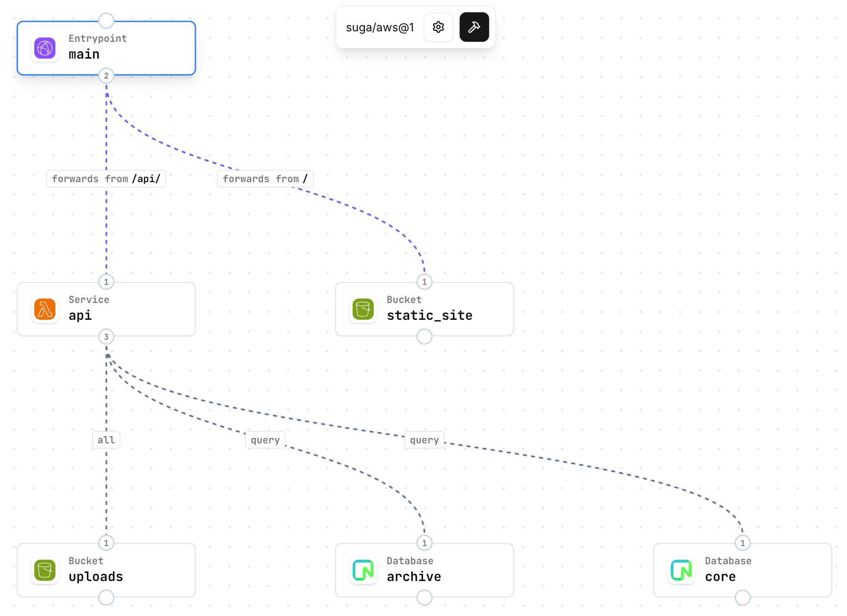Select the 'forwards from /api/' edge label

coord(106,179)
